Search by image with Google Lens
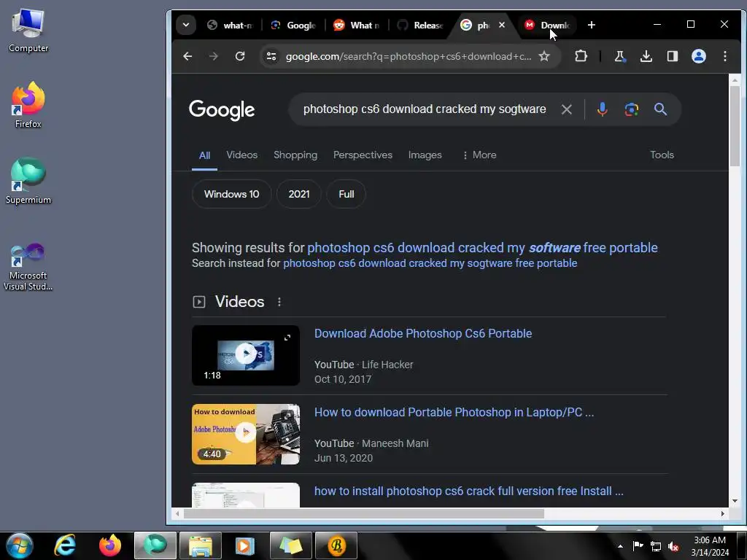 click(x=631, y=109)
